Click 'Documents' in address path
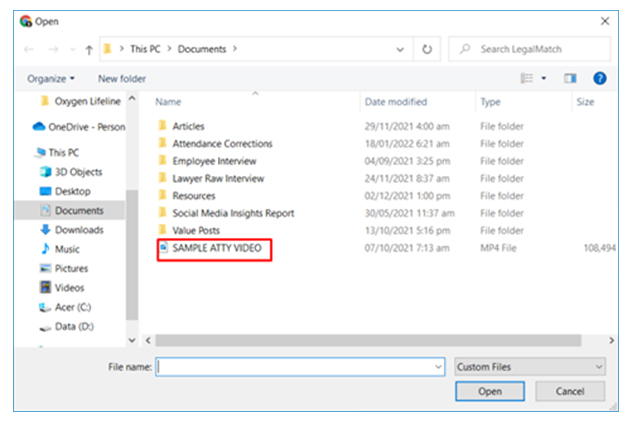 [x=202, y=49]
